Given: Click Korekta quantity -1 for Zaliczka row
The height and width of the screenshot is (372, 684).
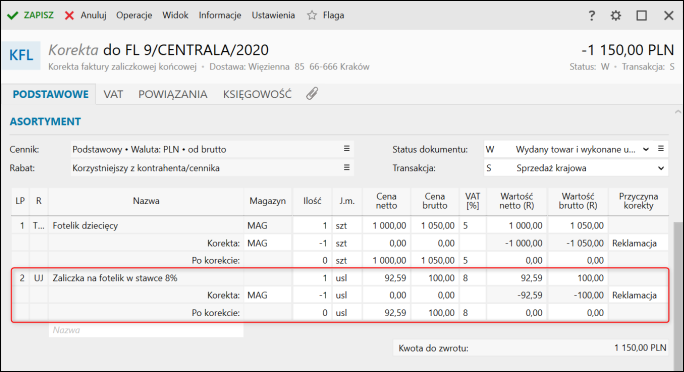Looking at the screenshot, I should click(x=312, y=296).
